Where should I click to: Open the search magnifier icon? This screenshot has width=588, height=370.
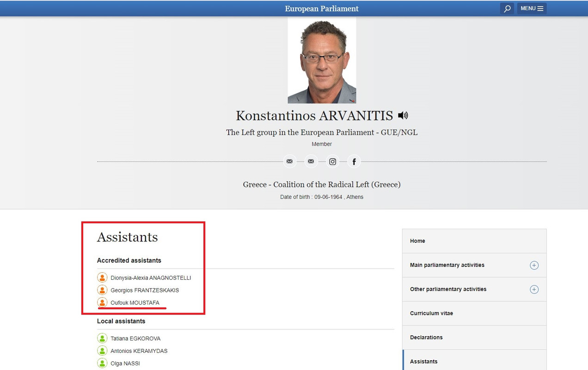point(507,8)
